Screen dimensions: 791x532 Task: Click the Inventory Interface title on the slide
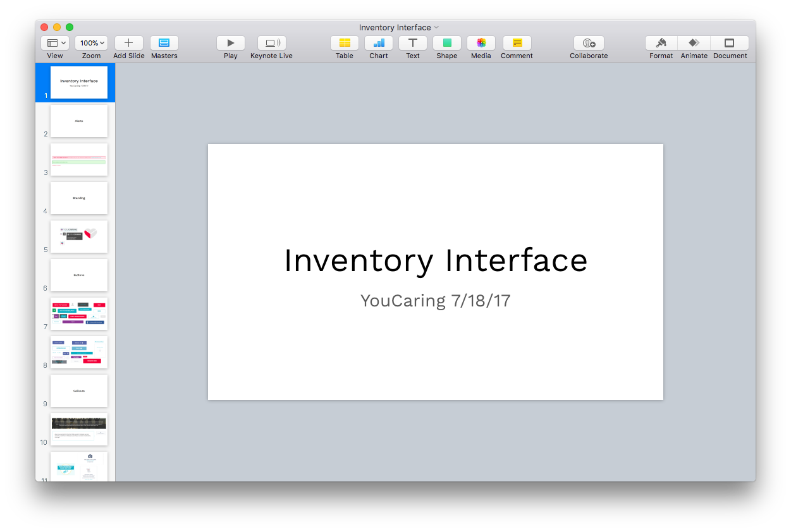tap(436, 260)
